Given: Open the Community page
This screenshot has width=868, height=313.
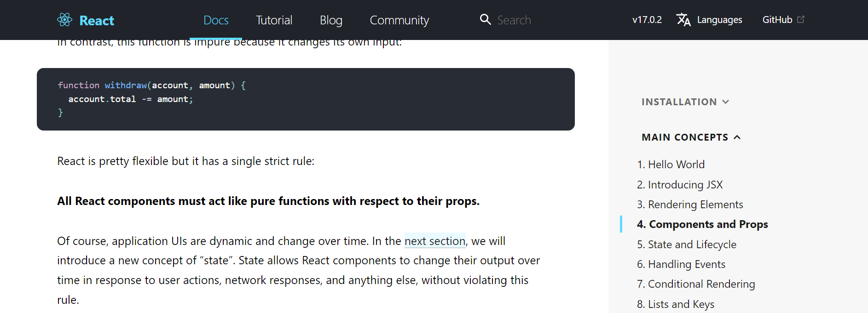Looking at the screenshot, I should [399, 20].
